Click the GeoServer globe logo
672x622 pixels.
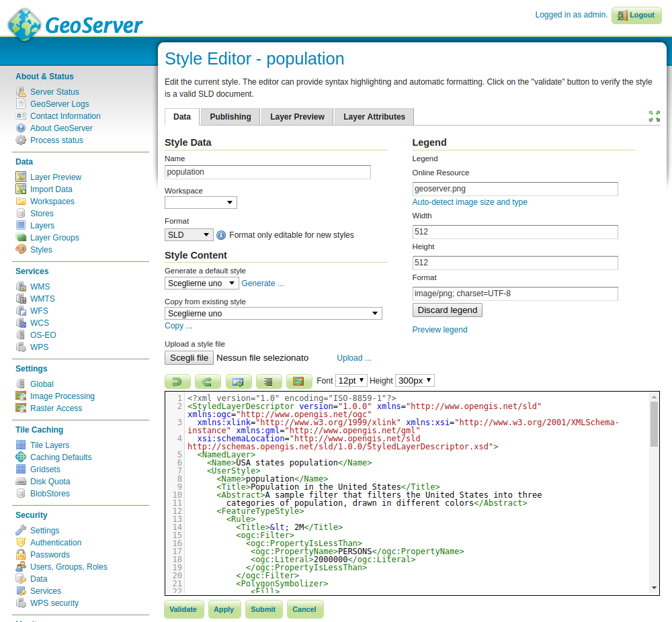(24, 25)
